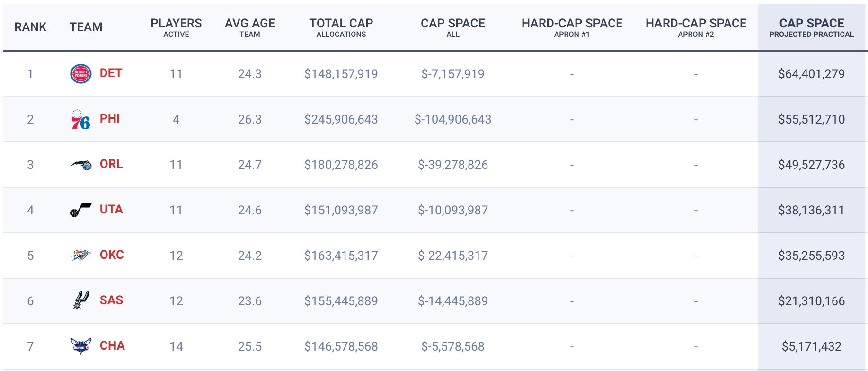Sort by Avg Age column header
The width and height of the screenshot is (868, 371).
[250, 27]
